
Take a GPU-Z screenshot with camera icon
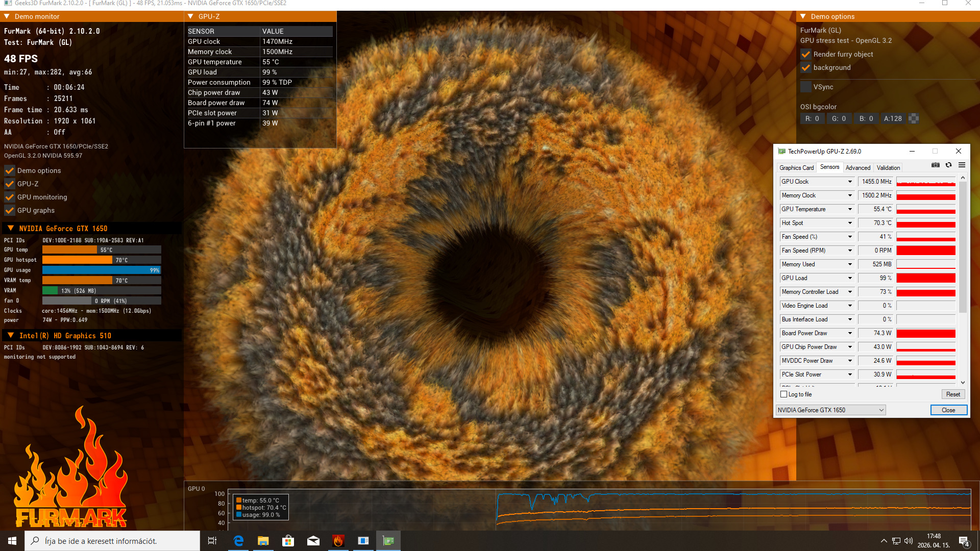click(935, 165)
